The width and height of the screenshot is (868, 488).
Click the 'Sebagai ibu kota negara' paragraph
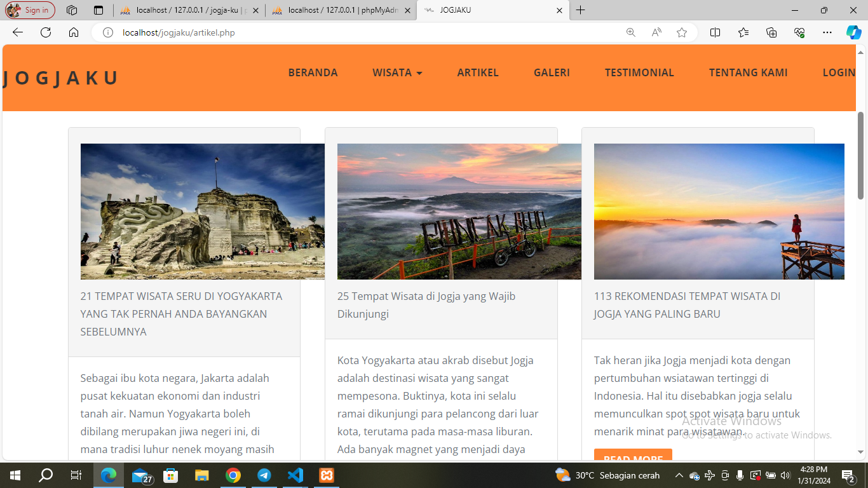click(177, 414)
